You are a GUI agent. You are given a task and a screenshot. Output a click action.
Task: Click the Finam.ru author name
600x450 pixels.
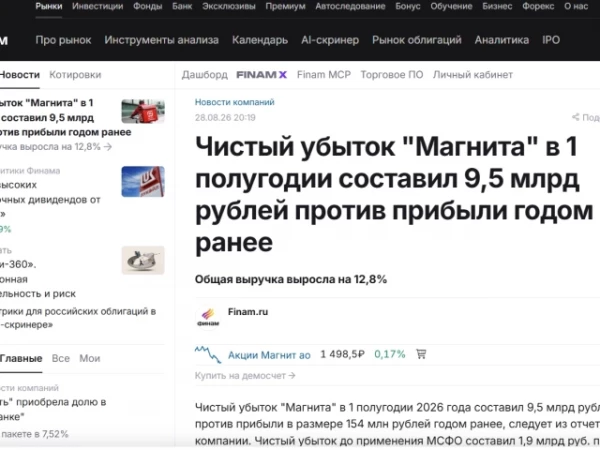point(248,312)
